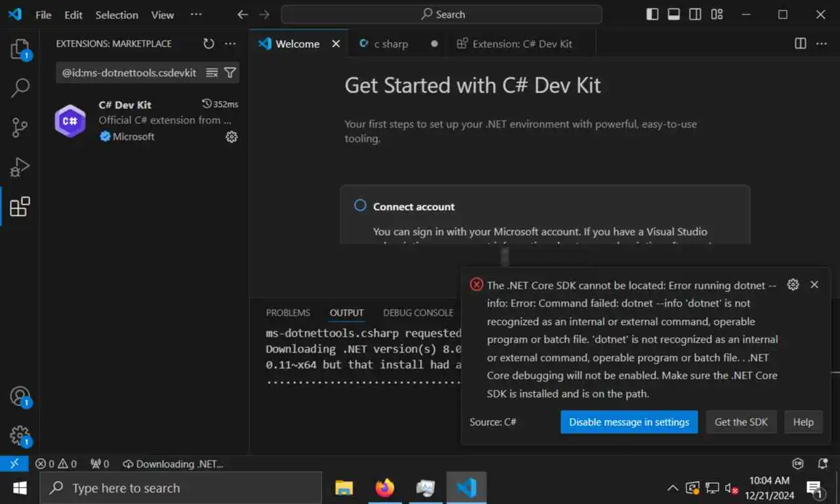Click the 352ms activation time label
The height and width of the screenshot is (504, 840).
[x=220, y=104]
